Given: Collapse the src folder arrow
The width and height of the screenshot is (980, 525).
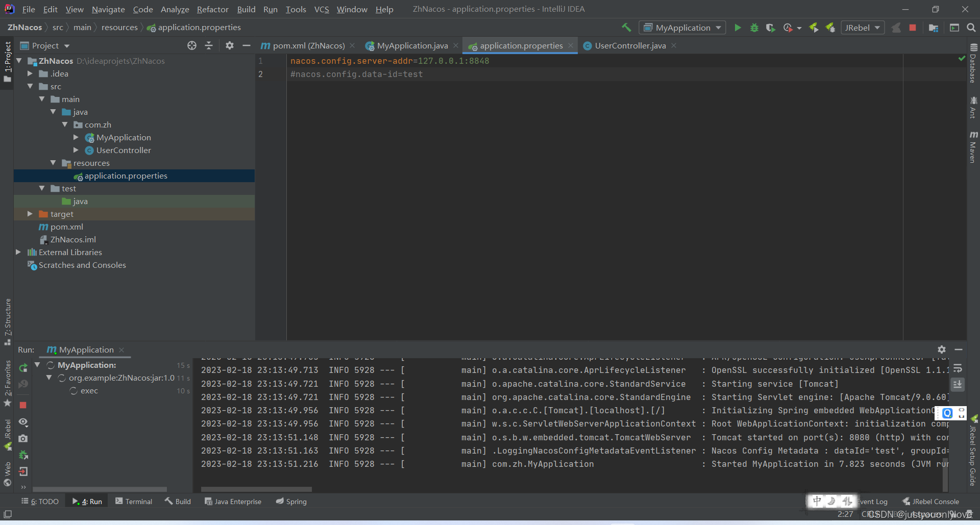Looking at the screenshot, I should (x=30, y=86).
